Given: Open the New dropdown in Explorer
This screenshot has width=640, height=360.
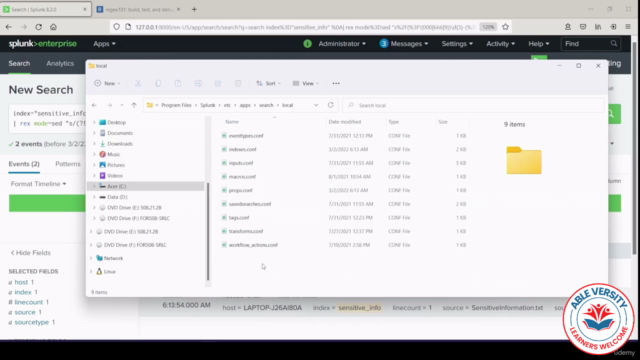Looking at the screenshot, I should pyautogui.click(x=107, y=83).
